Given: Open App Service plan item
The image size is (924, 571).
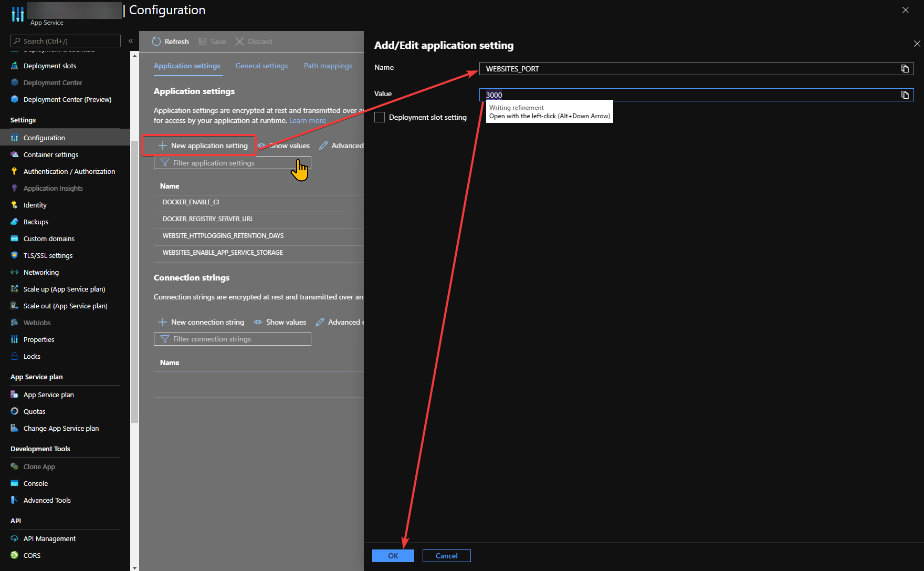Looking at the screenshot, I should tap(48, 394).
